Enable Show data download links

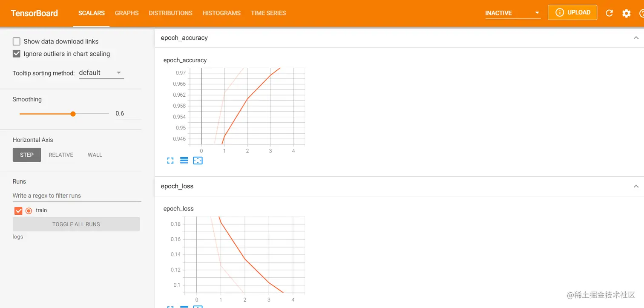[x=17, y=41]
